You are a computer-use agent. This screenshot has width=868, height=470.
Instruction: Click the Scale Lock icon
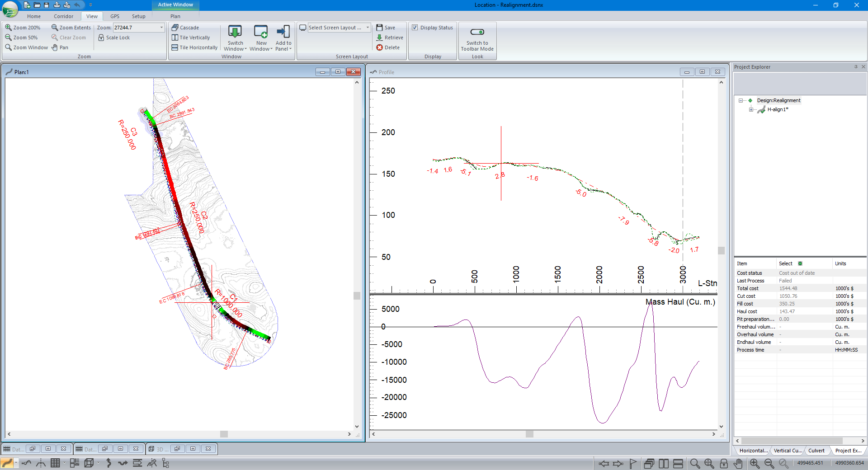point(101,38)
